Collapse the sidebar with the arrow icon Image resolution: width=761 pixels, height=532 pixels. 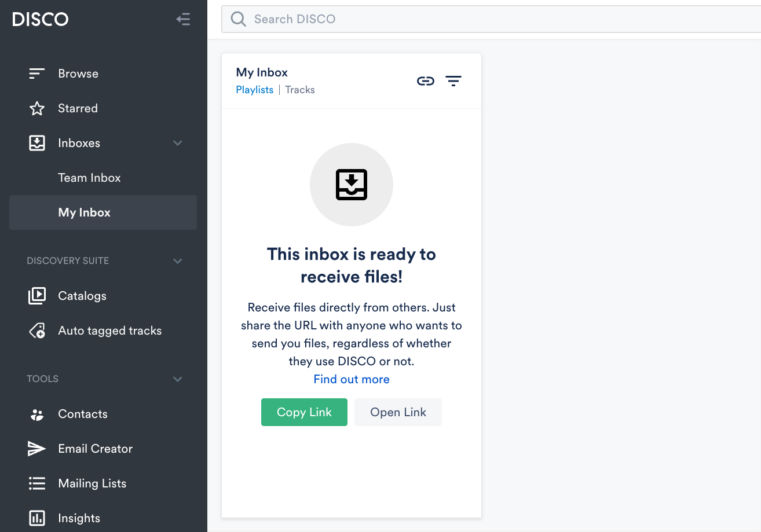pyautogui.click(x=183, y=19)
